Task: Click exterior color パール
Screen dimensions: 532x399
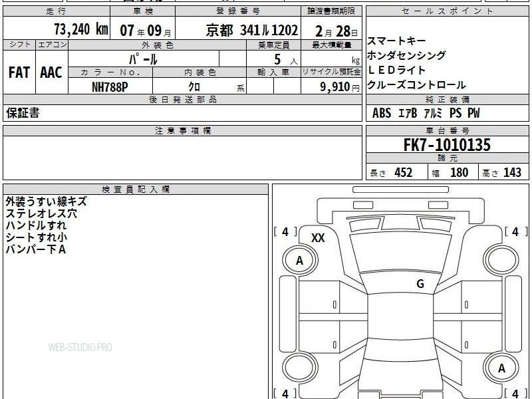Action: [x=143, y=60]
